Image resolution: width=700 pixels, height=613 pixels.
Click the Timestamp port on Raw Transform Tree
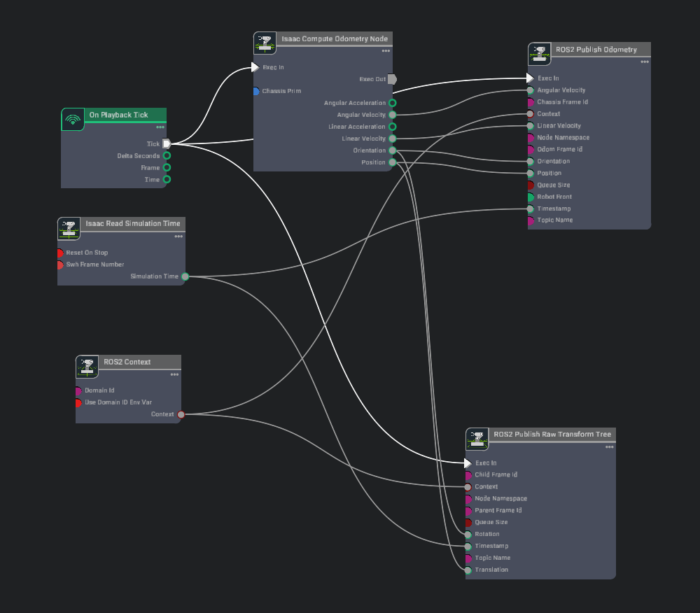(x=468, y=547)
